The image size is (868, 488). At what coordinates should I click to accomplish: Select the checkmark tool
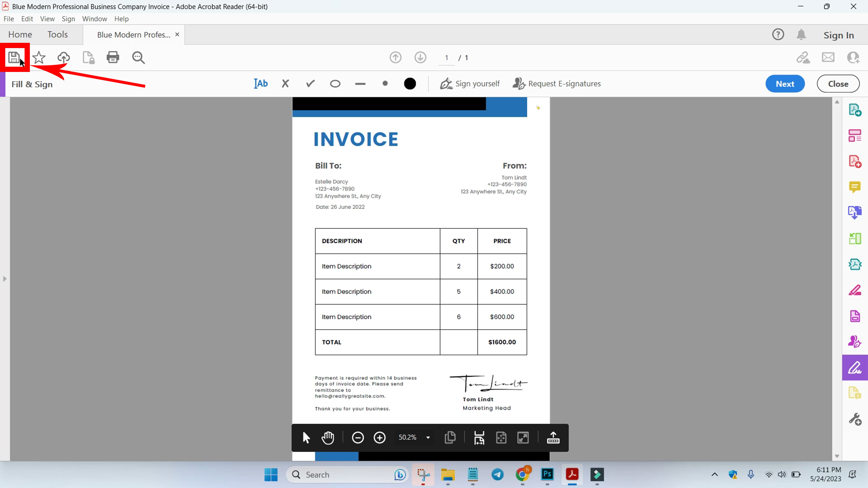click(310, 84)
